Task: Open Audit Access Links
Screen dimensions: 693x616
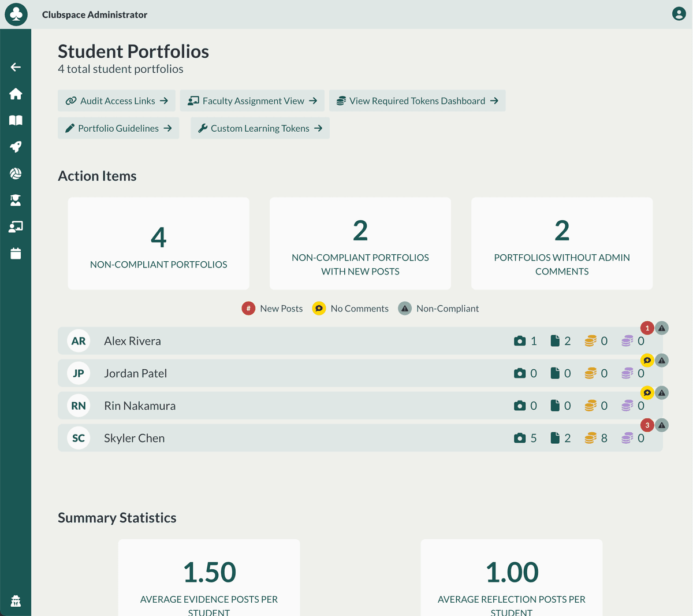Action: [116, 101]
